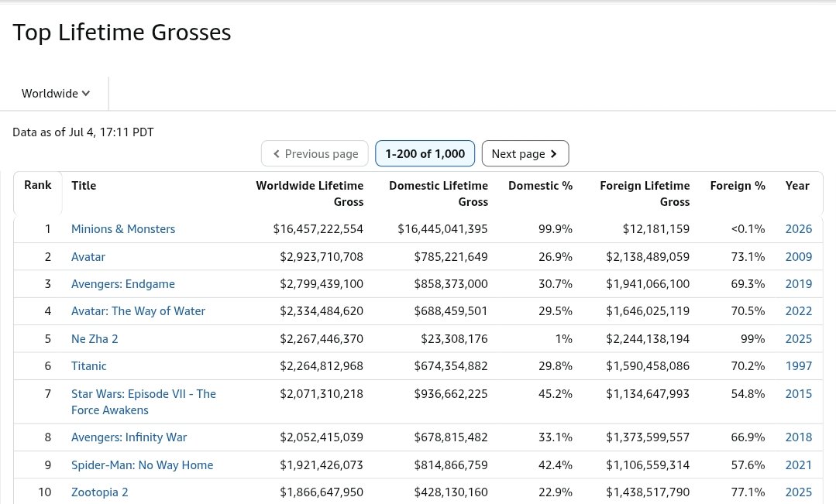Click the 29.8% domestic percentage cell

point(556,365)
